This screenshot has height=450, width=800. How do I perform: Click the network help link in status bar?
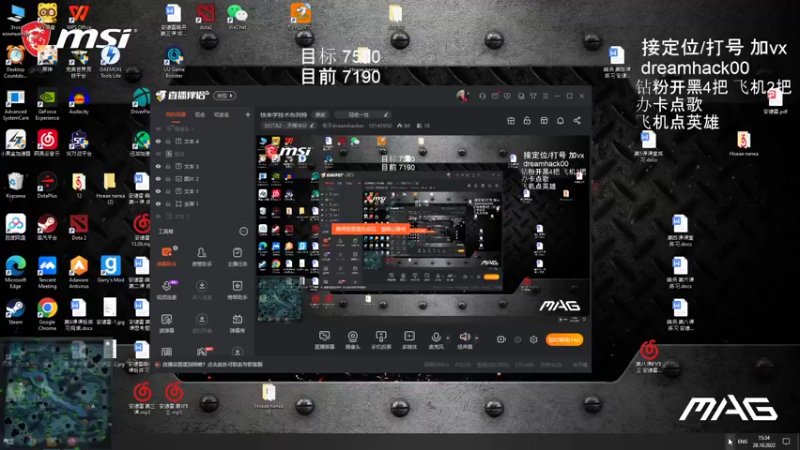(x=212, y=364)
